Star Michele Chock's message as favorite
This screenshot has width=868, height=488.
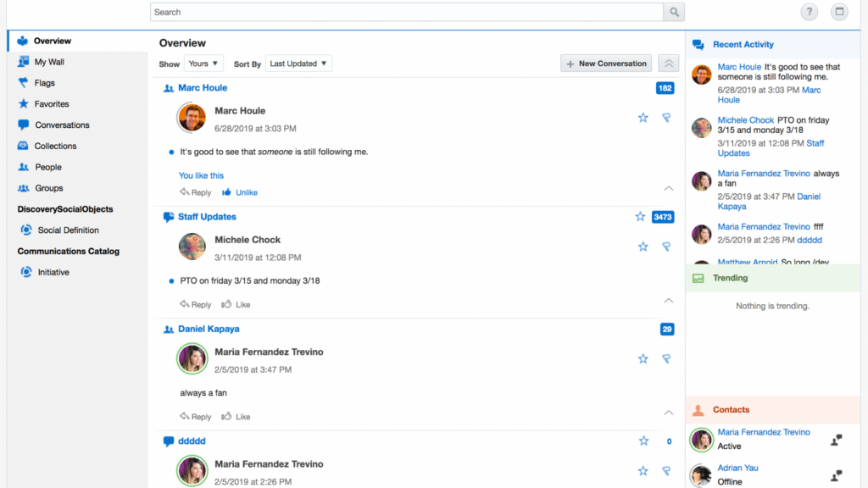point(643,247)
